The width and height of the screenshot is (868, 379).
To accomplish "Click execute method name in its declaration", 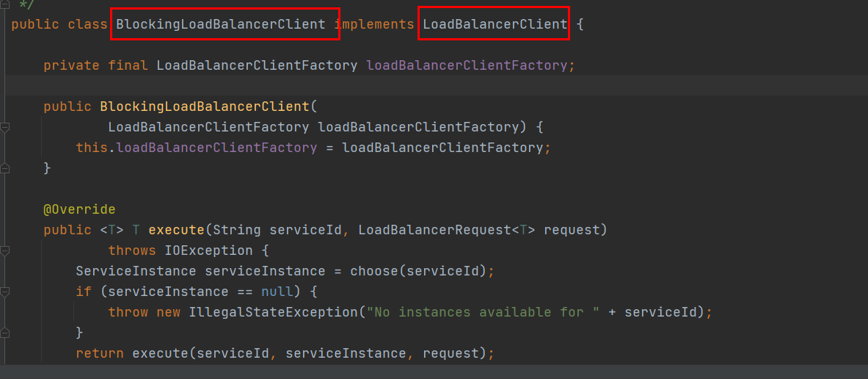I will pyautogui.click(x=177, y=230).
